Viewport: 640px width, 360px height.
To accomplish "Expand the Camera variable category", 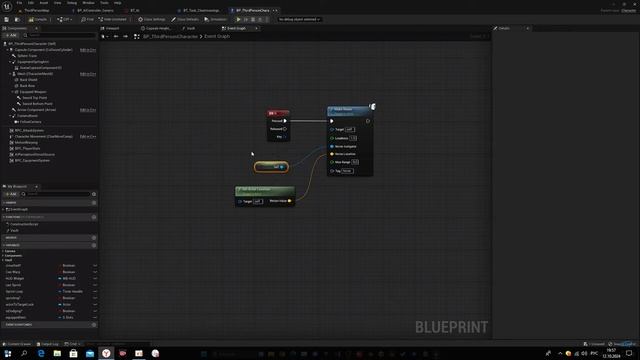I will click(x=3, y=251).
